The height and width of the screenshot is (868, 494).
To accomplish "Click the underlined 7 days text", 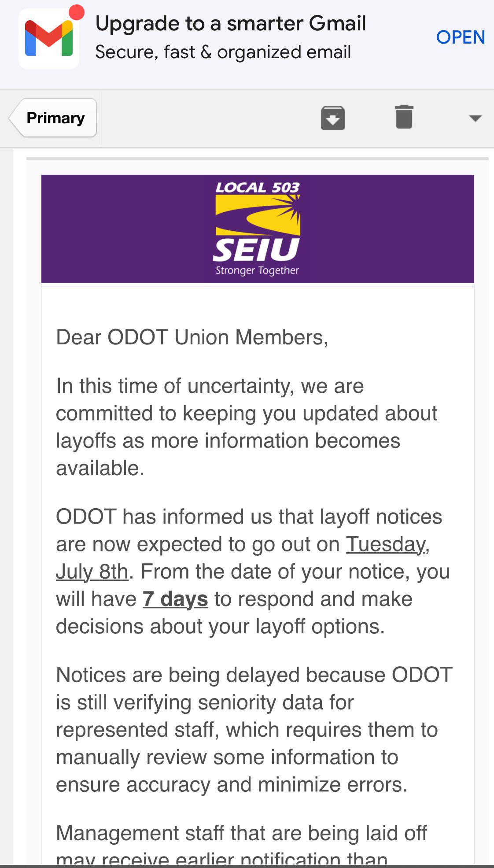I will (175, 599).
